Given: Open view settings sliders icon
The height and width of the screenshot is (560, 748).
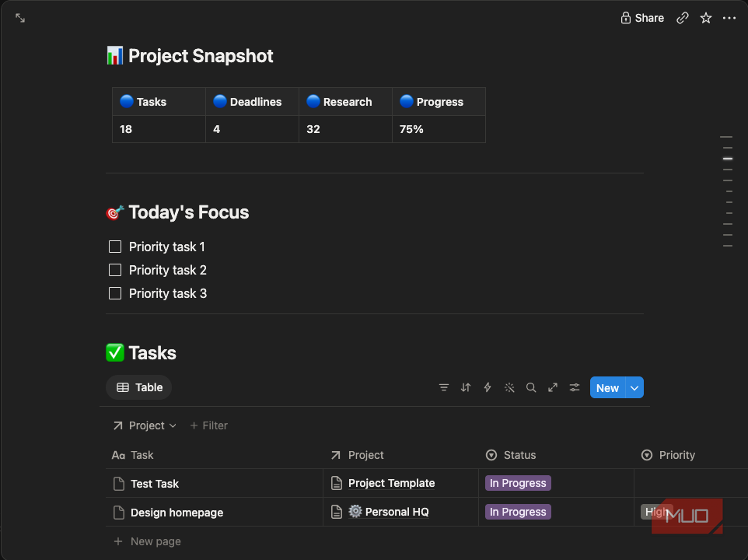Looking at the screenshot, I should pyautogui.click(x=575, y=387).
